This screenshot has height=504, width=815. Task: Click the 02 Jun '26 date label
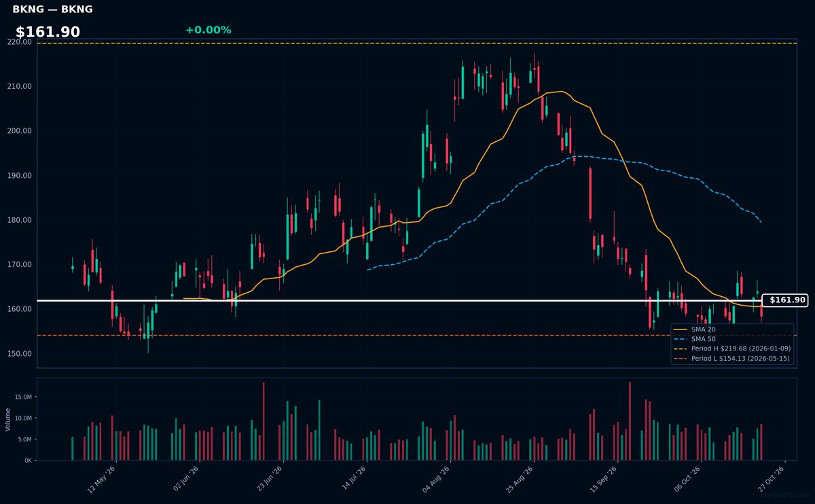click(185, 479)
